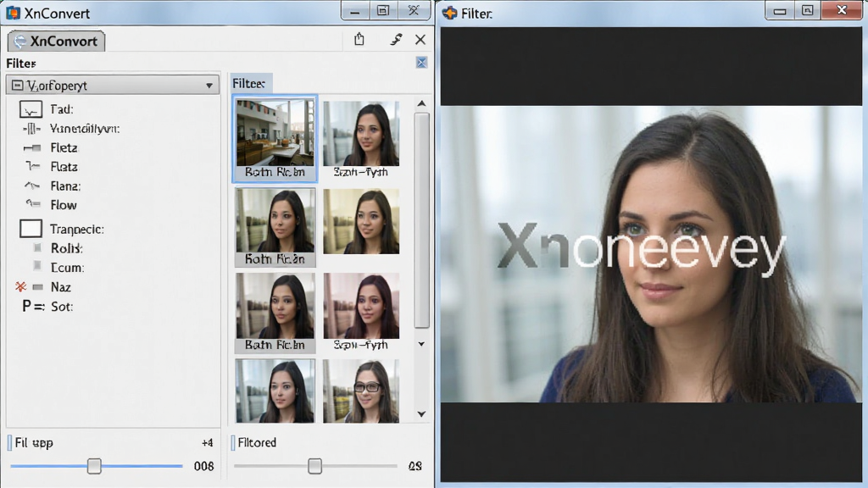Image resolution: width=868 pixels, height=488 pixels.
Task: Click the preview image in Filter window
Action: tap(651, 254)
